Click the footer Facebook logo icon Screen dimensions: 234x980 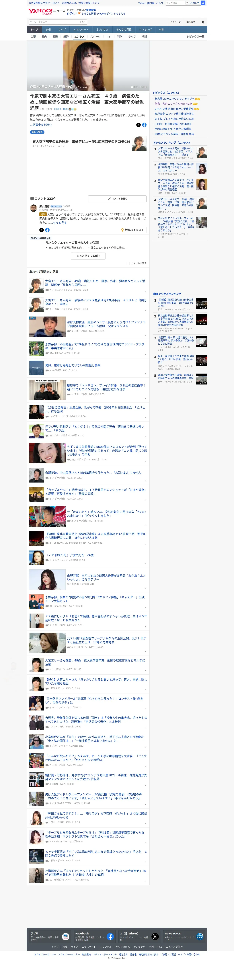click(110, 936)
